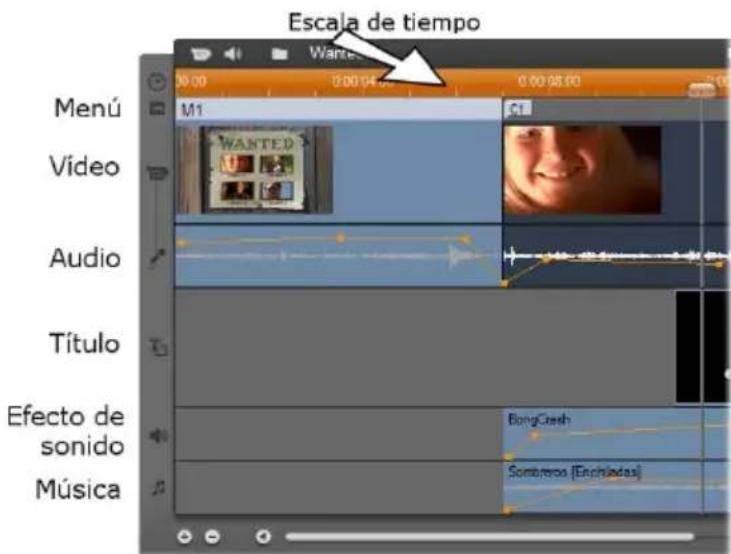The image size is (731, 554).
Task: Select the smiling face video clip thumbnail
Action: (x=583, y=170)
